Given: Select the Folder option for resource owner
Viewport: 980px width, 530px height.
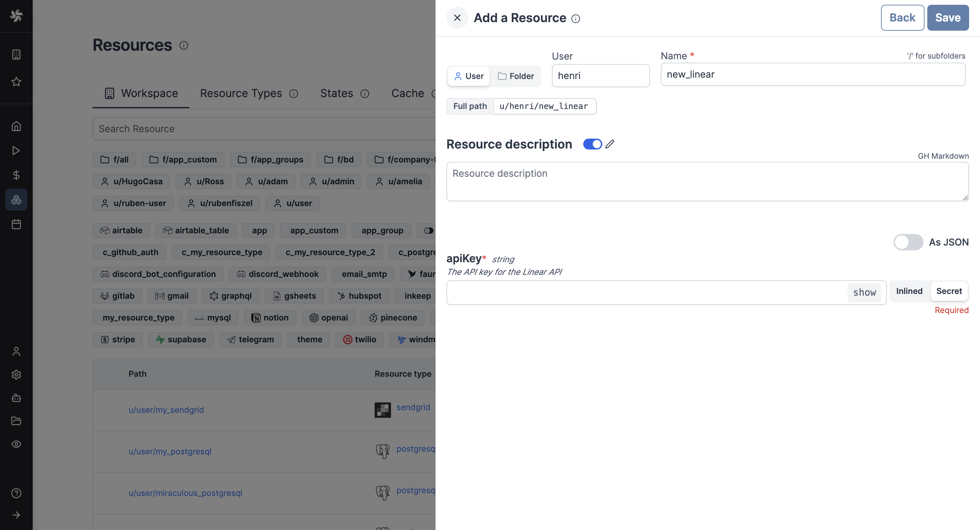Looking at the screenshot, I should point(516,76).
